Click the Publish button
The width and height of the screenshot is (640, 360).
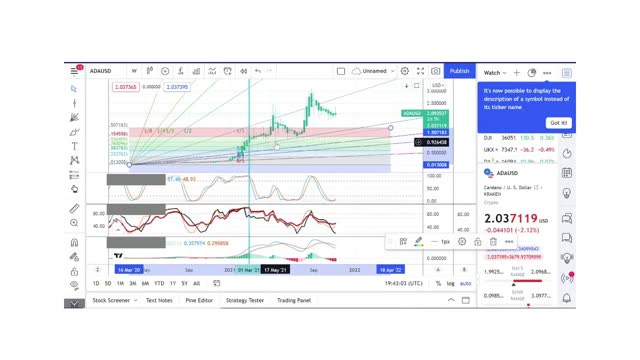(460, 71)
